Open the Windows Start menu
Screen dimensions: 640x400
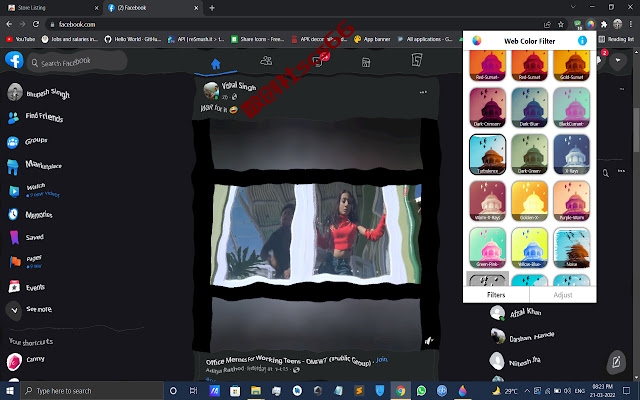[x=10, y=391]
